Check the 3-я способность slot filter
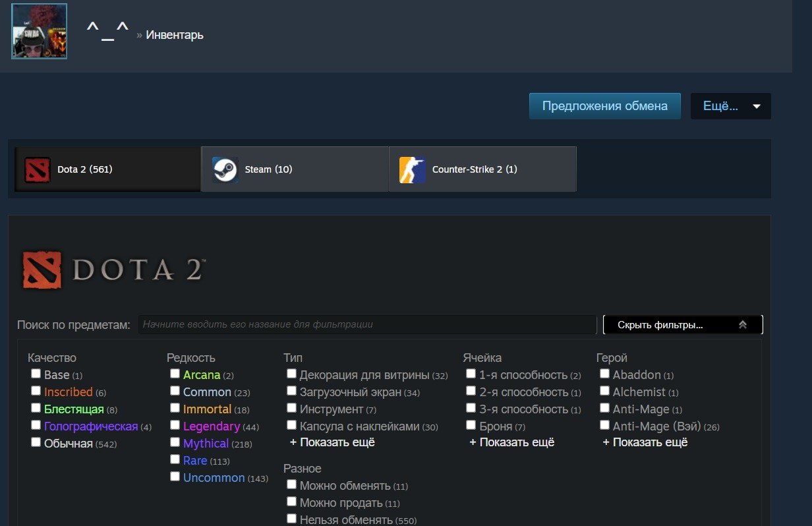Viewport: 812px width, 526px height. click(x=471, y=408)
